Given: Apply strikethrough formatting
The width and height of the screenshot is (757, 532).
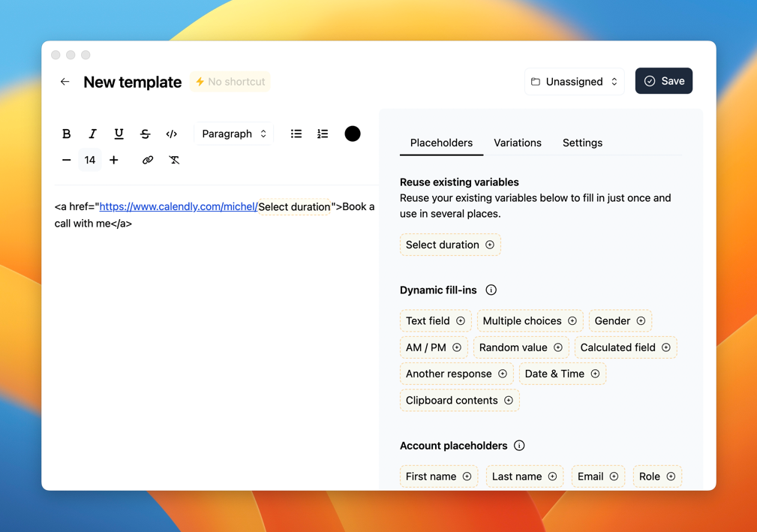Looking at the screenshot, I should coord(145,134).
